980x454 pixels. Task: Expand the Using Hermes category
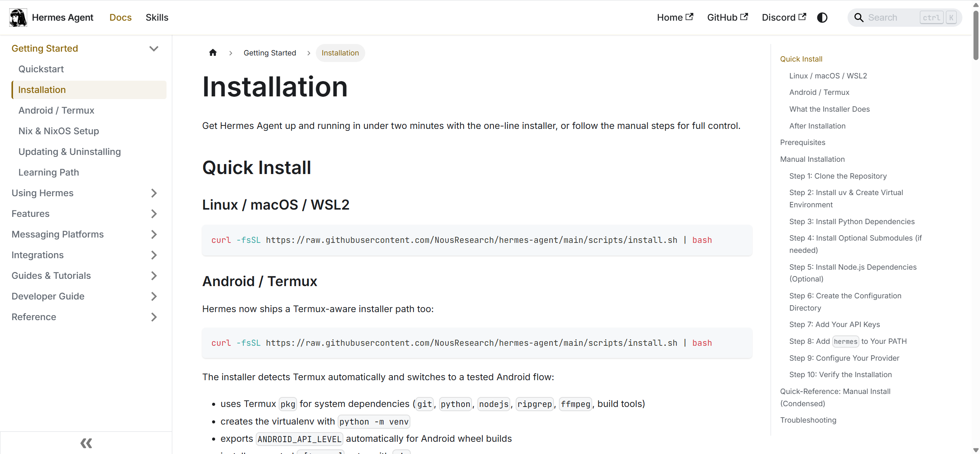point(154,193)
